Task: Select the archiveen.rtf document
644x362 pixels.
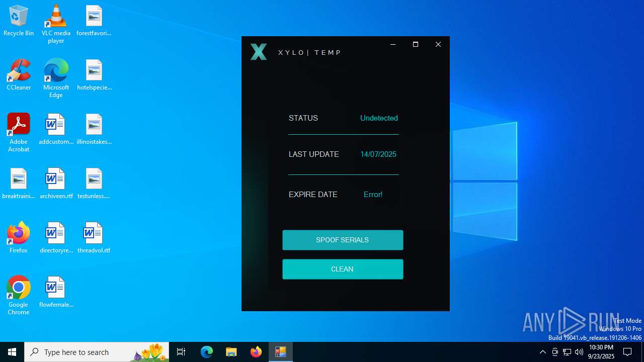Action: click(56, 184)
